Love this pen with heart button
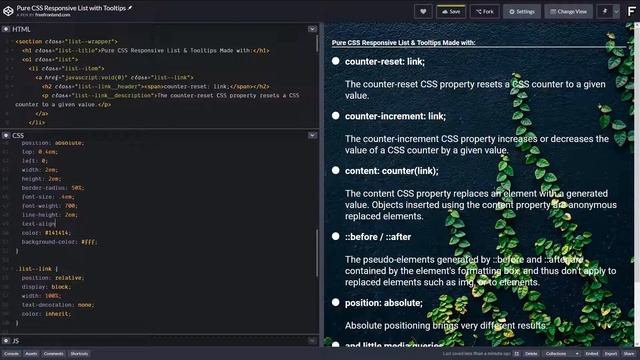Viewport: 640px width, 360px height. pos(423,11)
